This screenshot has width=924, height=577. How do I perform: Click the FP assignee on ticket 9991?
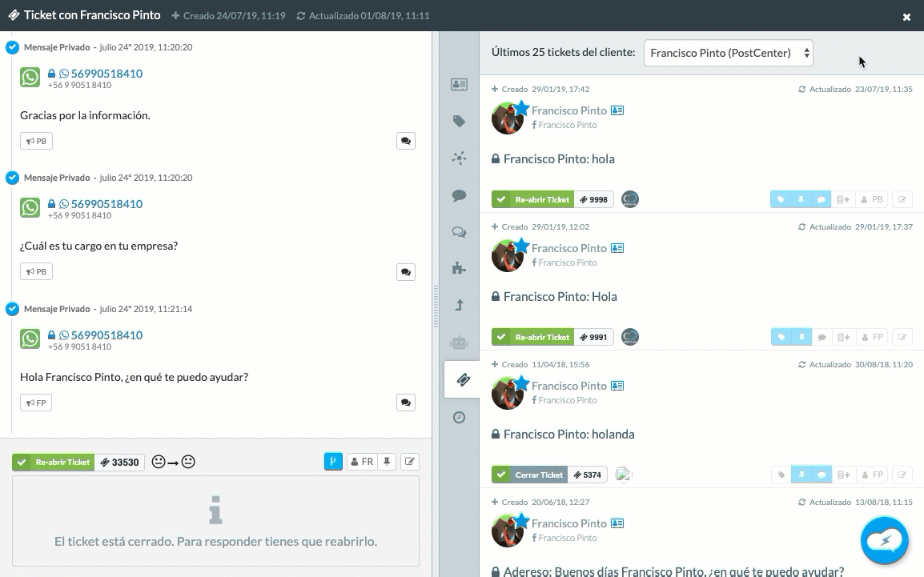[x=872, y=338]
